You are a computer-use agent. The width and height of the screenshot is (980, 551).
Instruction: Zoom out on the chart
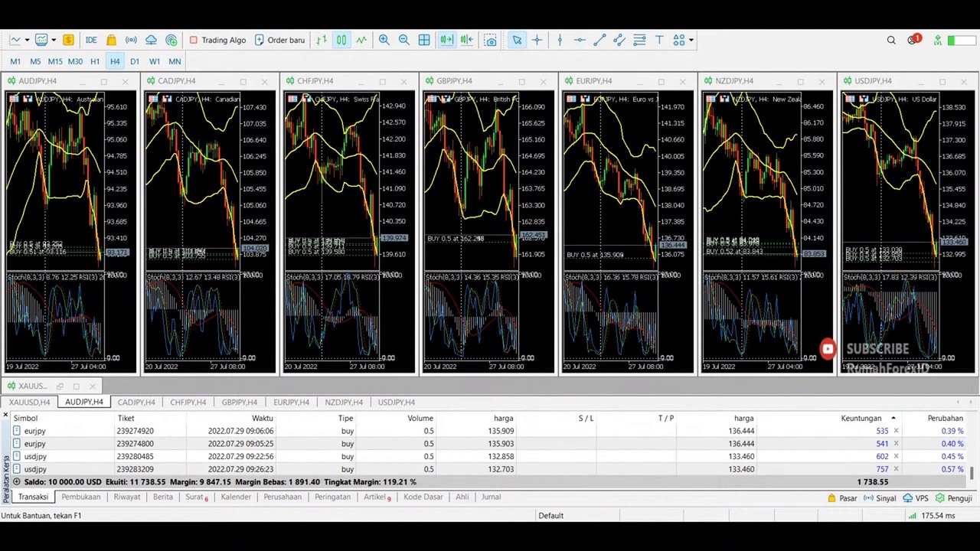pyautogui.click(x=404, y=40)
